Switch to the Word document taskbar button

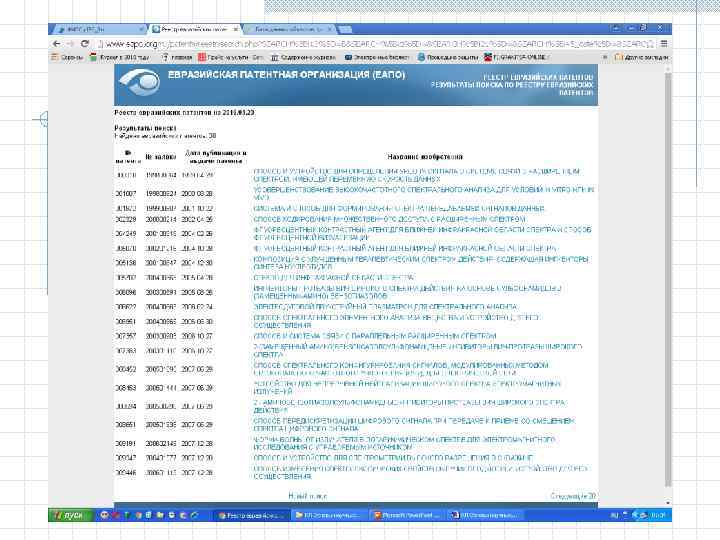pyautogui.click(x=485, y=516)
